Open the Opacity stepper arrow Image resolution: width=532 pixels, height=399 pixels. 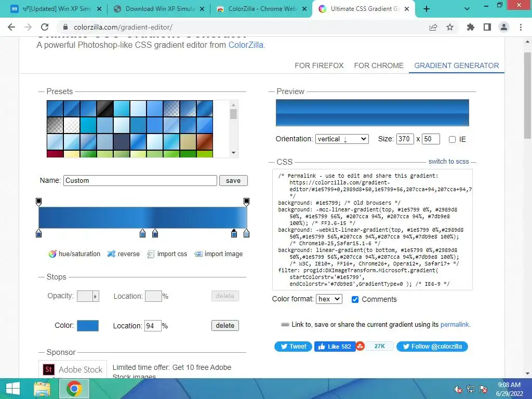pyautogui.click(x=96, y=296)
